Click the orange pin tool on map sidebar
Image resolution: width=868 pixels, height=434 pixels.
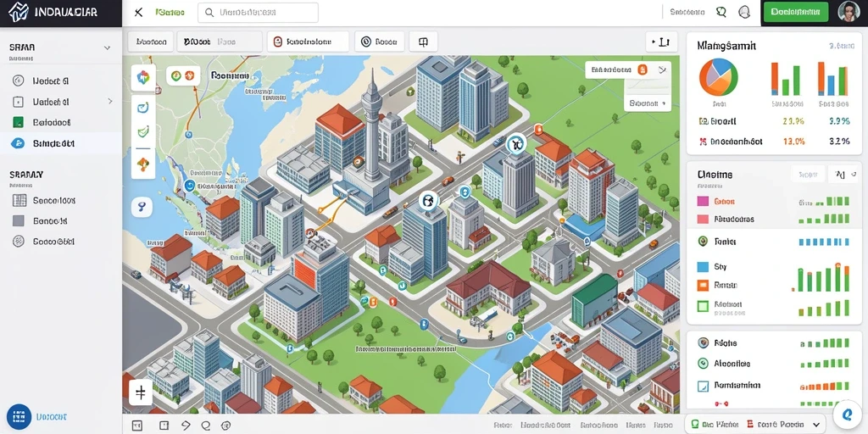(142, 164)
